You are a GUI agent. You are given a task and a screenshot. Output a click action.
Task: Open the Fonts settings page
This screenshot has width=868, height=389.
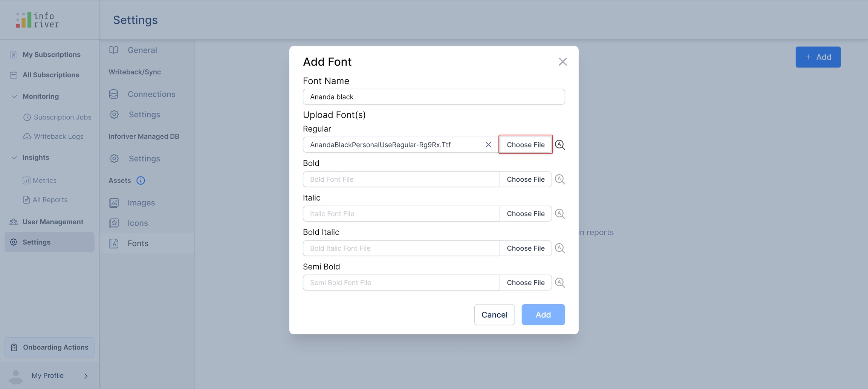pos(138,244)
